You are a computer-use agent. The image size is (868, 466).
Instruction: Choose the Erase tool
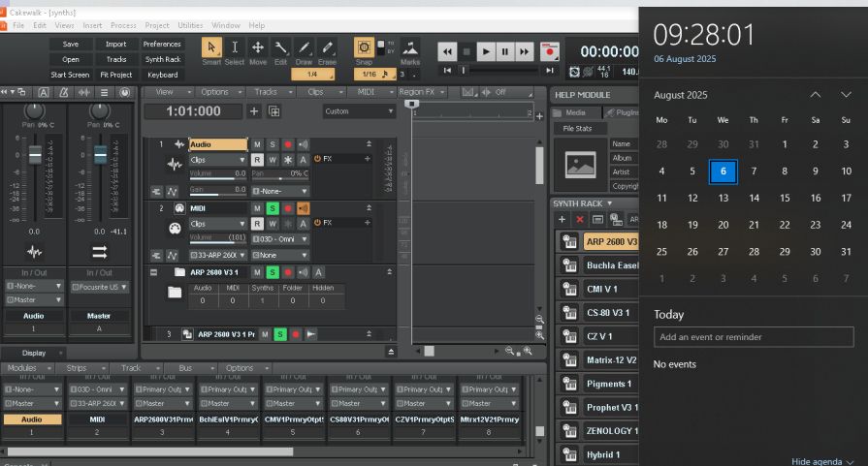coord(327,48)
